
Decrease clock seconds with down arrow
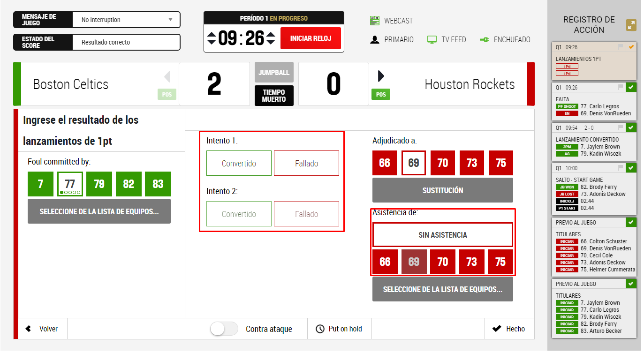[x=271, y=42]
